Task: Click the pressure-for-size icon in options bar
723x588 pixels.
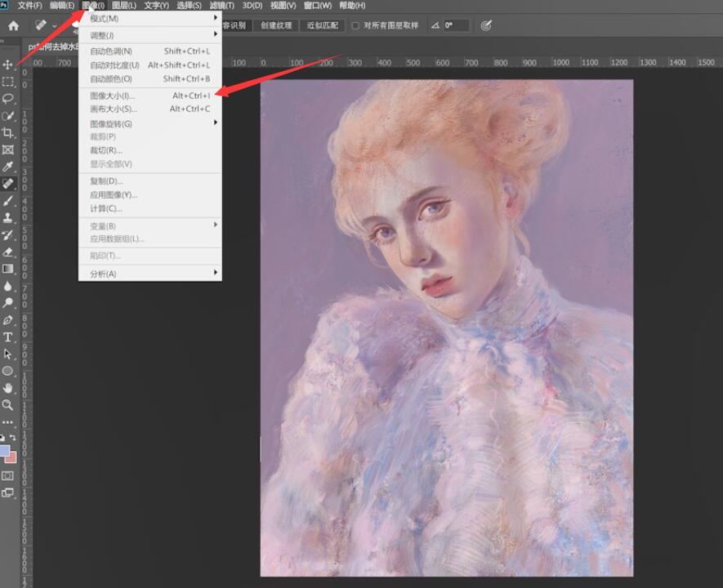Action: click(x=485, y=26)
